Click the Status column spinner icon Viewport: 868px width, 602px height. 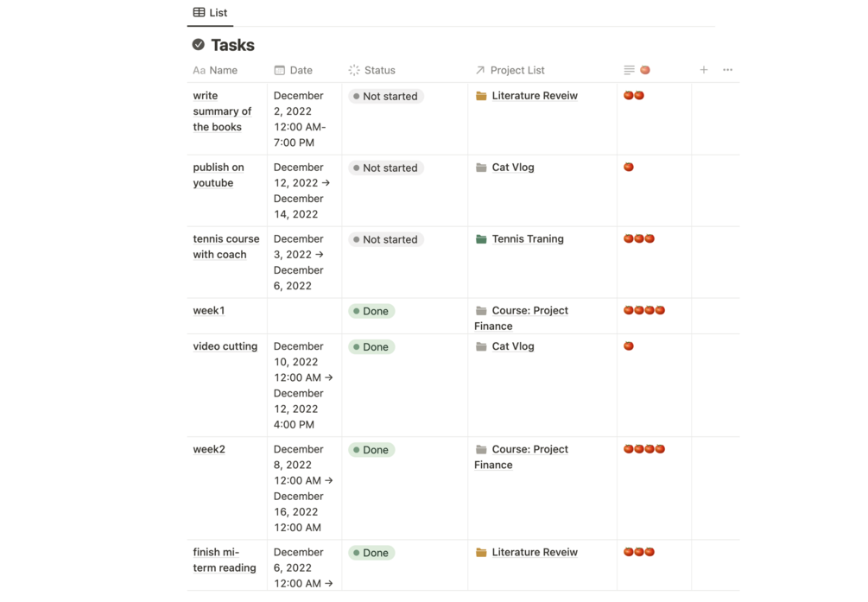(354, 70)
